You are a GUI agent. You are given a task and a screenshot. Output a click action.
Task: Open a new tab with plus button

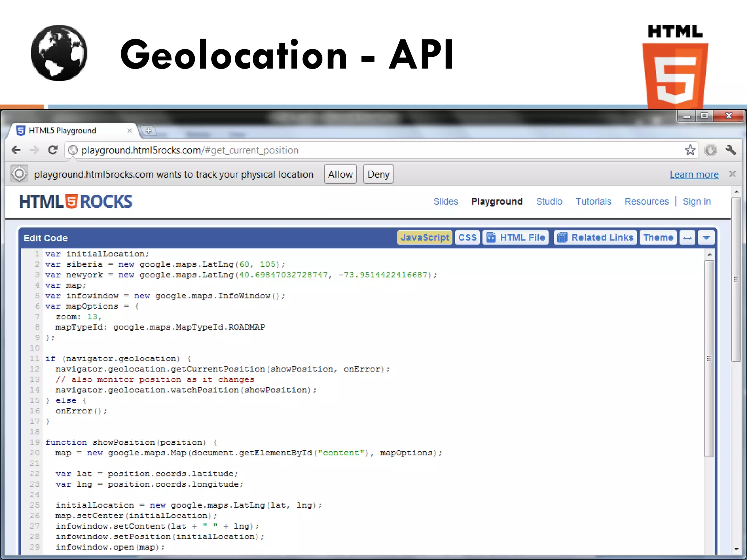click(x=148, y=131)
